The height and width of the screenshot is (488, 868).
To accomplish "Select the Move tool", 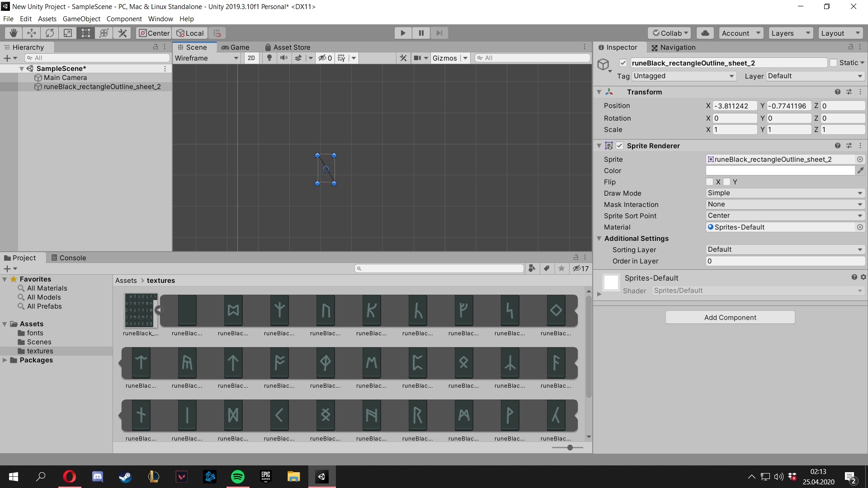I will point(32,33).
